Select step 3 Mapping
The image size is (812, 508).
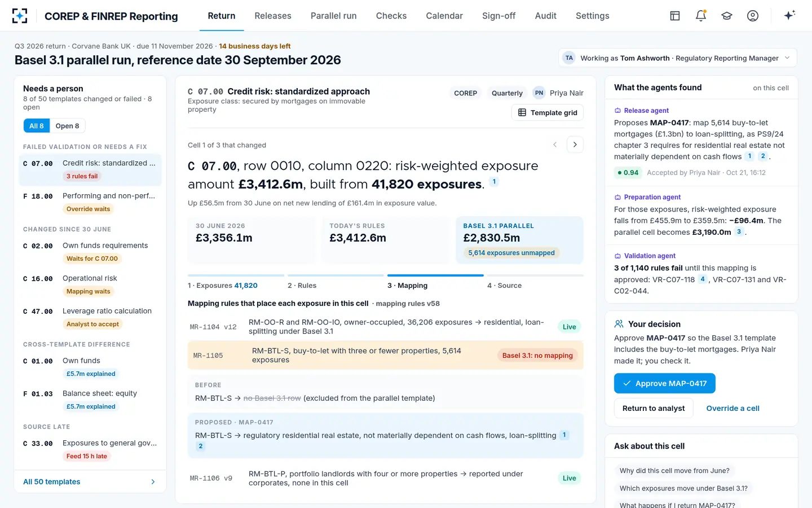pyautogui.click(x=435, y=282)
